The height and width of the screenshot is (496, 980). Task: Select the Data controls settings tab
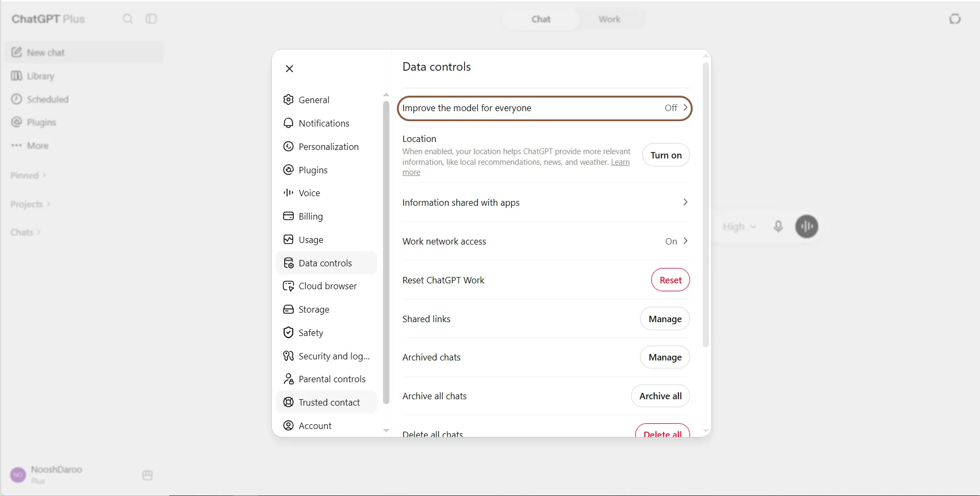pyautogui.click(x=327, y=263)
